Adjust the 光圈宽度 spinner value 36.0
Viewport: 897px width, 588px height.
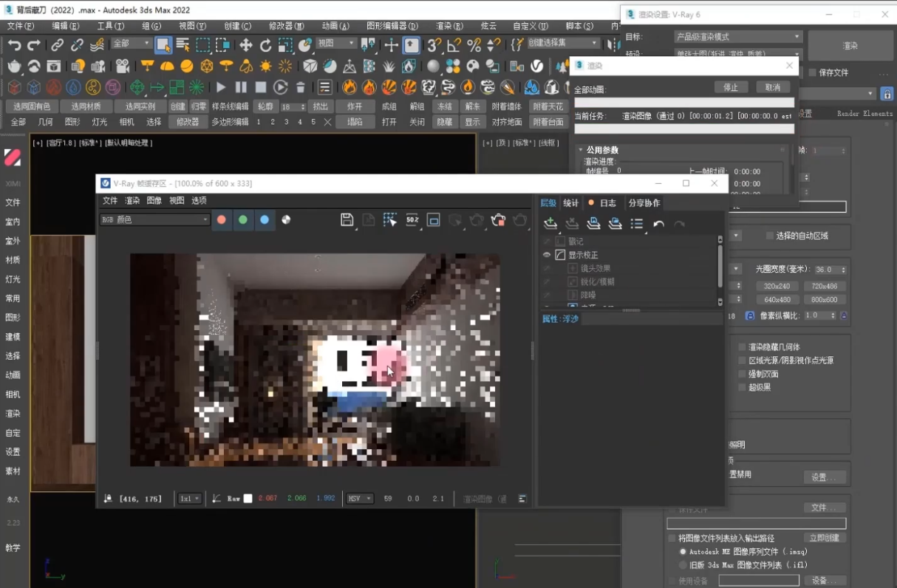click(831, 270)
